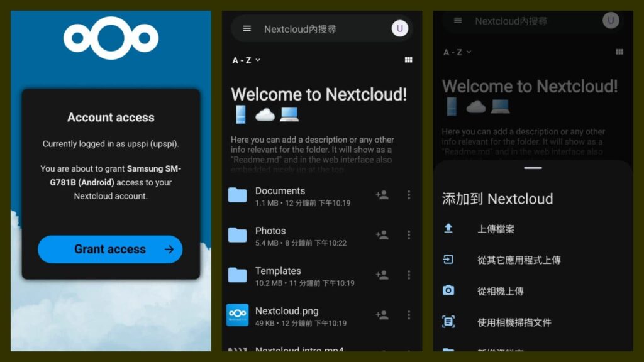Viewport: 644px width, 362px height.
Task: Open the hamburger menu beside Nextcloud search
Action: click(x=247, y=28)
